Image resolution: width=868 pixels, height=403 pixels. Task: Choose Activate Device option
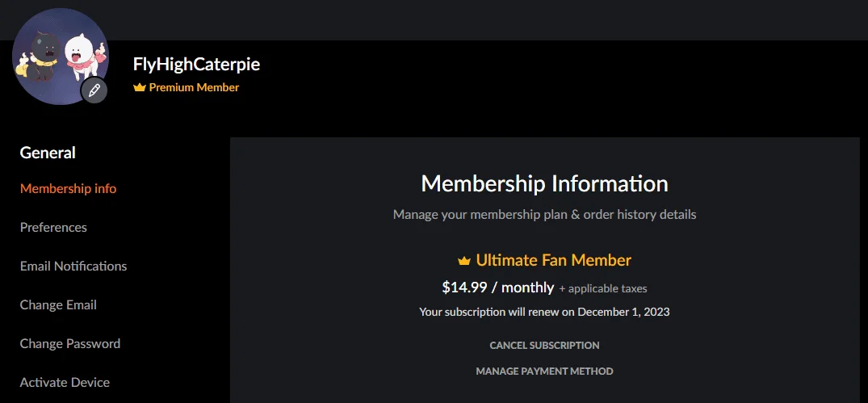65,383
